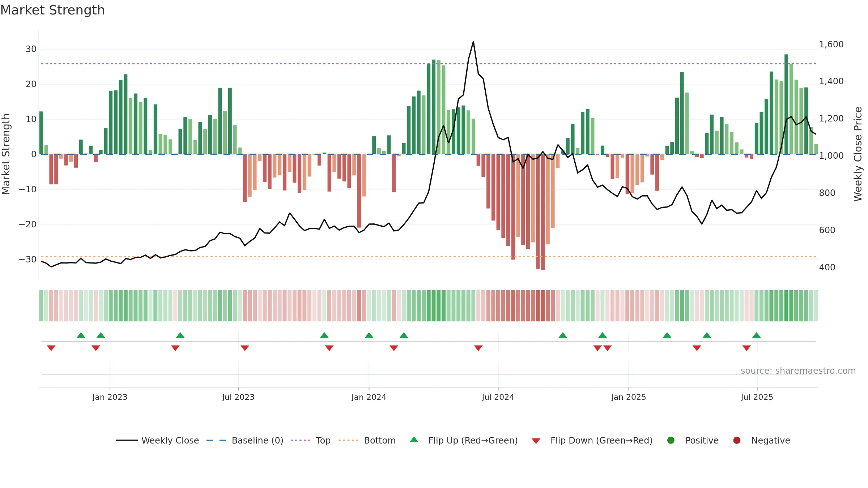The height and width of the screenshot is (488, 868).
Task: Click the orange dotted Bottom line legend sample
Action: (348, 440)
